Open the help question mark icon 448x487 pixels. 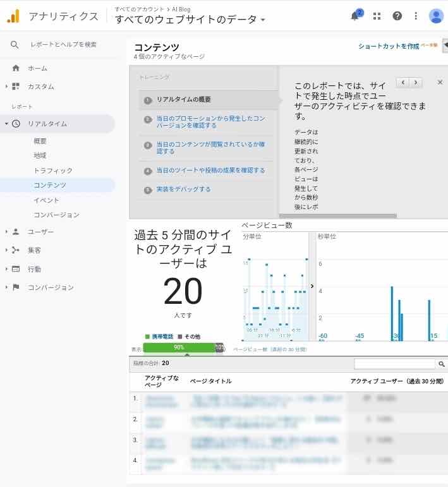397,16
